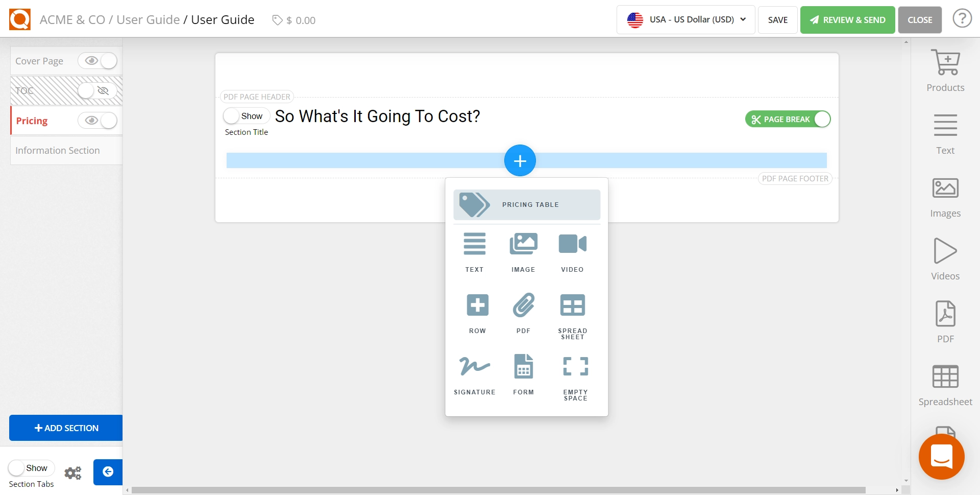The image size is (980, 495).
Task: Click the Add Section button
Action: (x=66, y=428)
